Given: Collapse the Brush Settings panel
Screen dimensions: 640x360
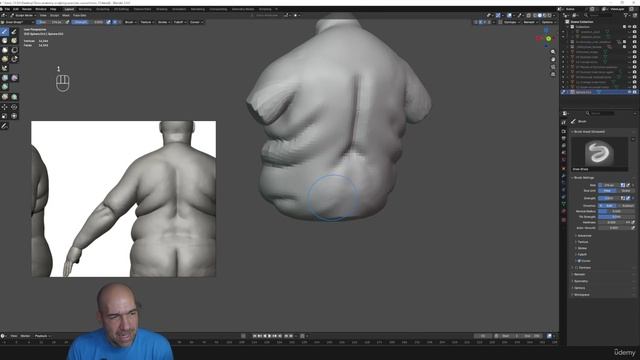Looking at the screenshot, I should coord(584,178).
